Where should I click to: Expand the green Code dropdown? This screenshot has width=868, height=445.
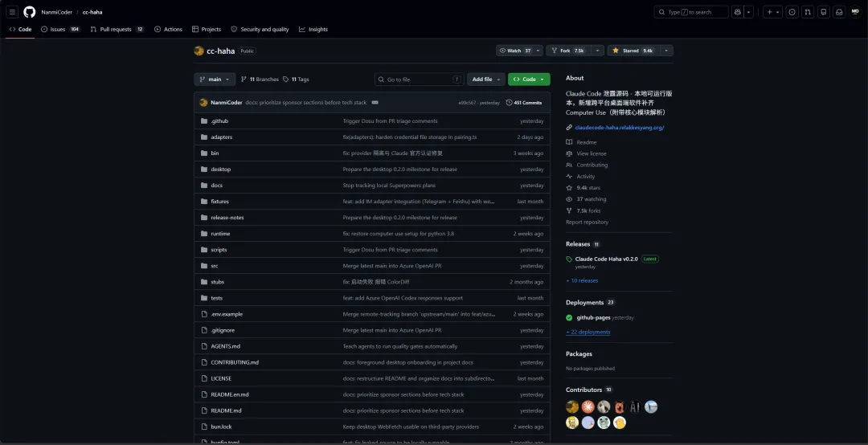pos(529,80)
